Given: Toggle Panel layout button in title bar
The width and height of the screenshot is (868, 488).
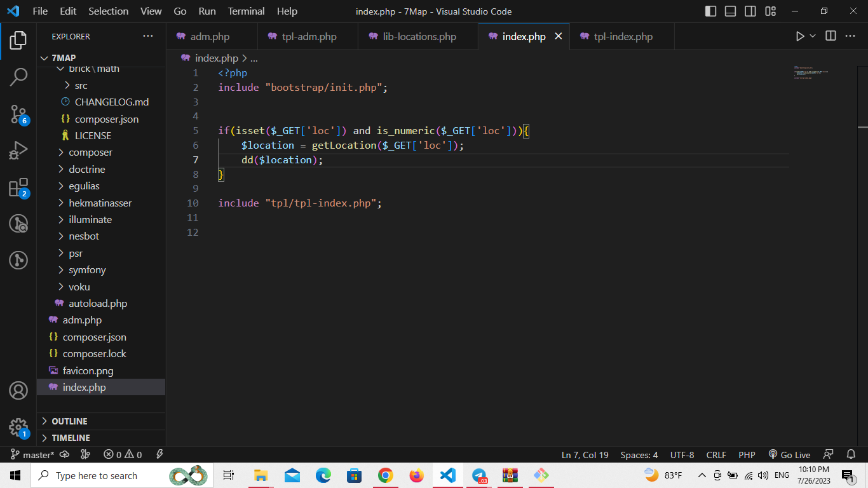Looking at the screenshot, I should [x=731, y=11].
